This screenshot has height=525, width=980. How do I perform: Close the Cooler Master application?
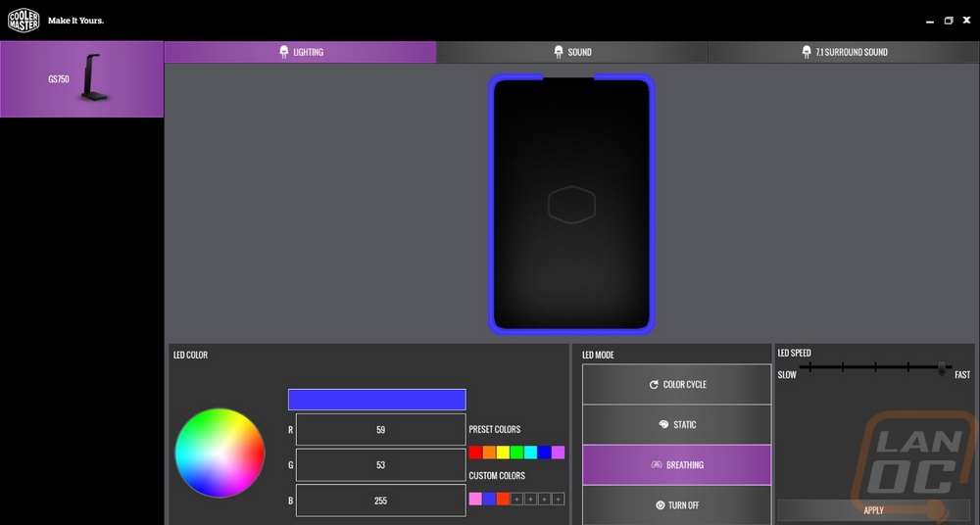pyautogui.click(x=967, y=21)
